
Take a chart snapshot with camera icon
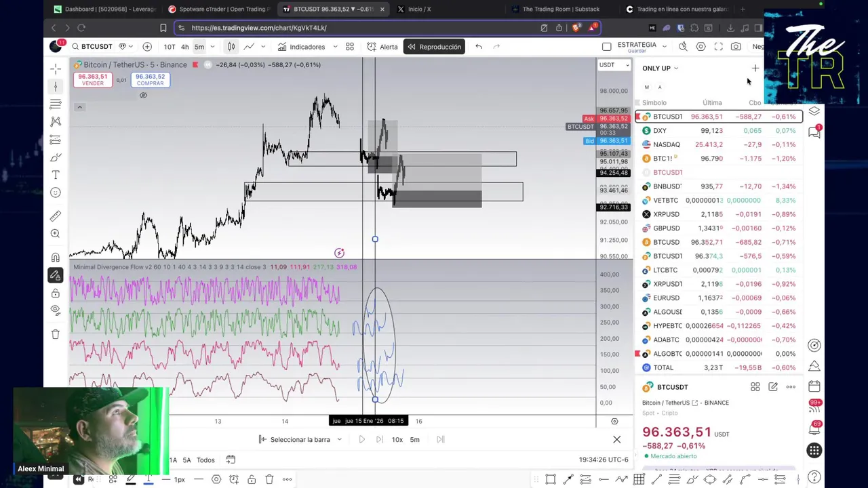click(x=736, y=47)
